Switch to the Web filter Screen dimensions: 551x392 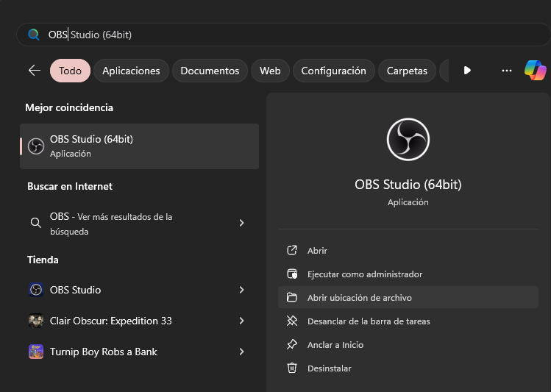pos(270,71)
